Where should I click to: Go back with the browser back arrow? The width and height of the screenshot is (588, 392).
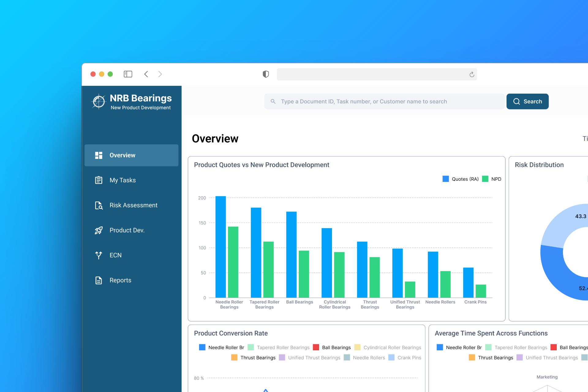[x=146, y=74]
